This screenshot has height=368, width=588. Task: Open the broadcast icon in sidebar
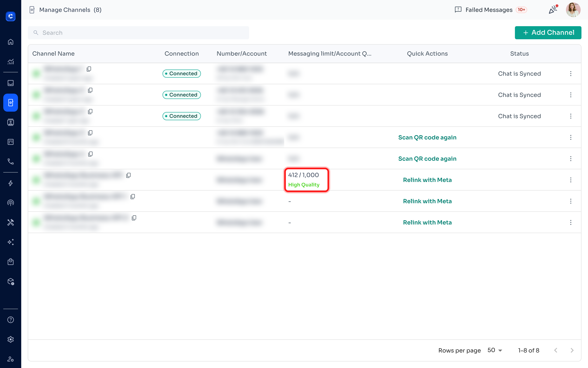pos(10,203)
